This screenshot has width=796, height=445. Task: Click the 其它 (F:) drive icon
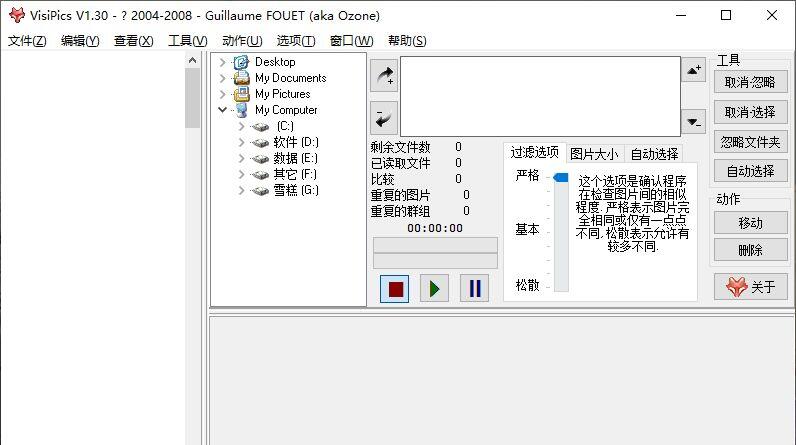pyautogui.click(x=260, y=175)
